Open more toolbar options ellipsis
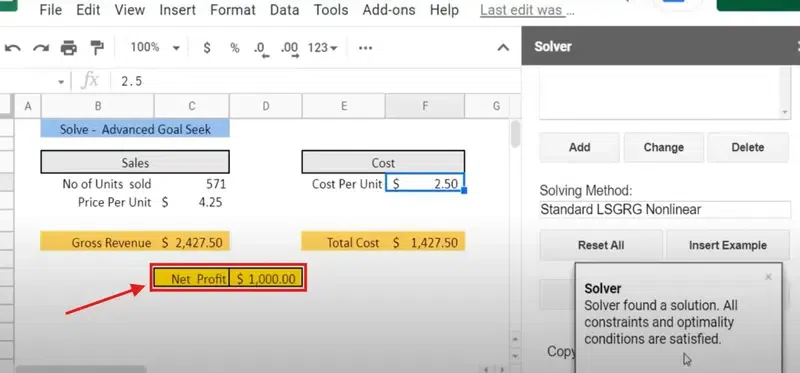 click(x=365, y=48)
